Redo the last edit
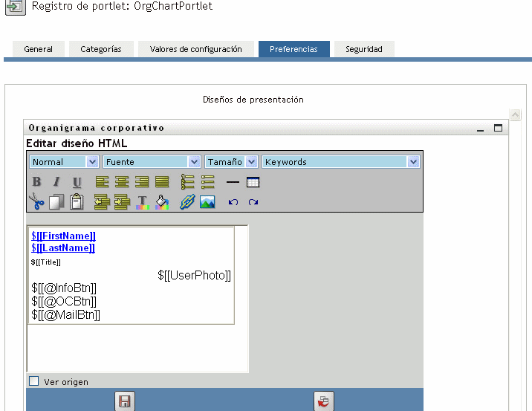Viewport: 532px width, 411px height. coord(253,202)
